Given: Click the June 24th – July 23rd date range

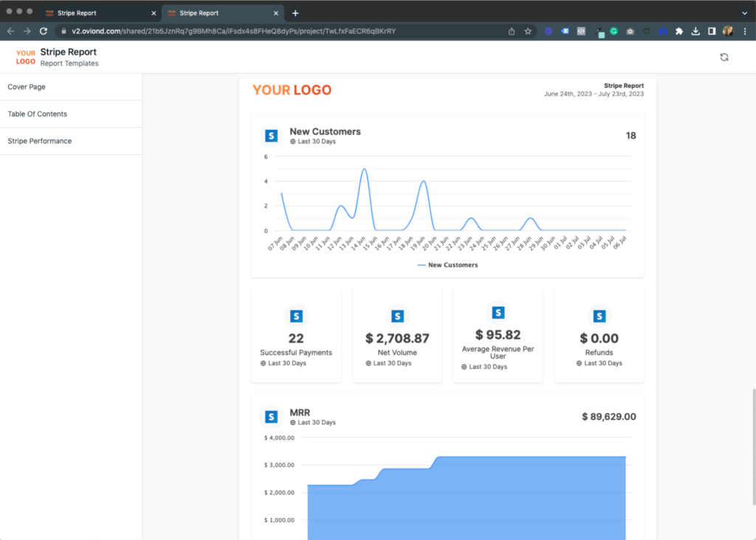Looking at the screenshot, I should pyautogui.click(x=594, y=94).
